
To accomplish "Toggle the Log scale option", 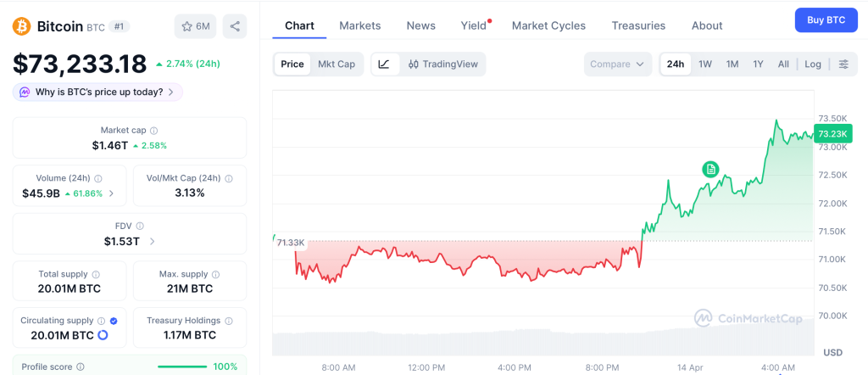I will click(813, 64).
